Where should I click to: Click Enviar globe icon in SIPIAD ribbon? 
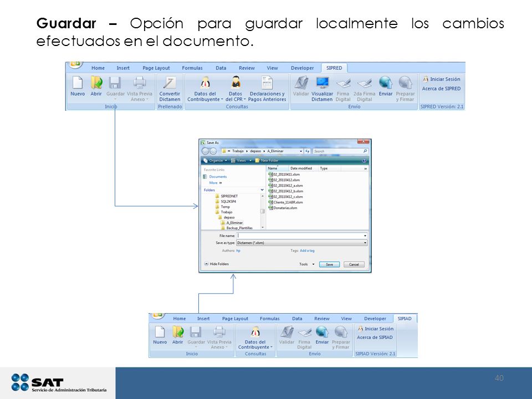coord(322,332)
